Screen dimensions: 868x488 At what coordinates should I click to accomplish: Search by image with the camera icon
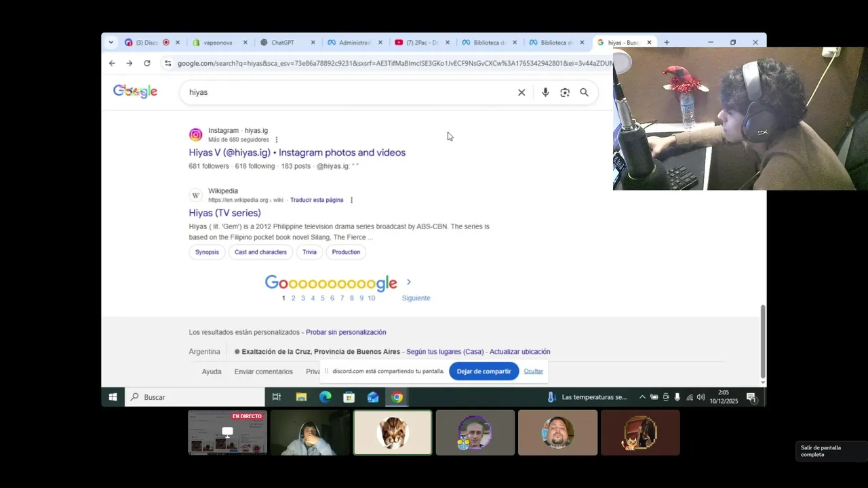(x=565, y=92)
